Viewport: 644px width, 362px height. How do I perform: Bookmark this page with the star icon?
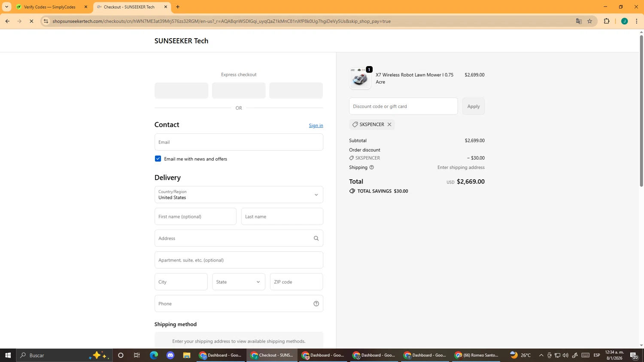(589, 21)
